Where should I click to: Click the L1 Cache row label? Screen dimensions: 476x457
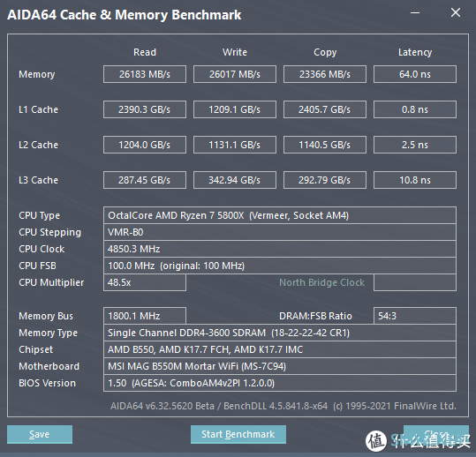pos(38,109)
